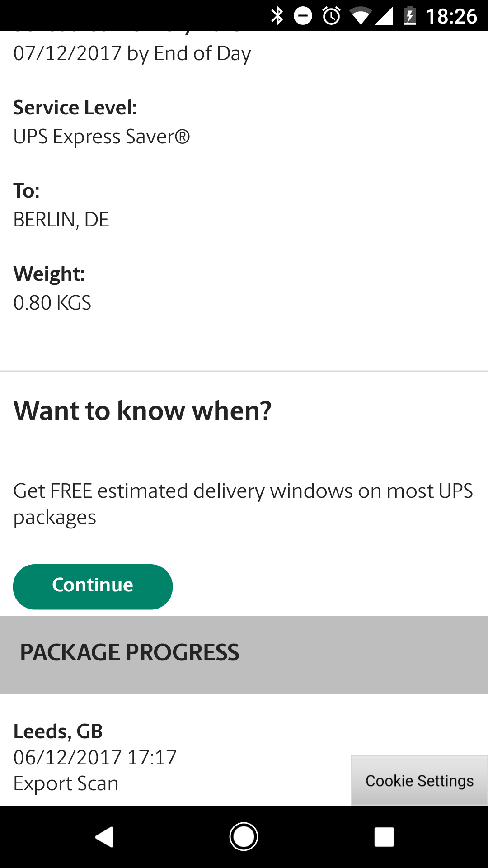Tap the 18:26 status bar clock
This screenshot has height=868, width=488.
point(451,16)
